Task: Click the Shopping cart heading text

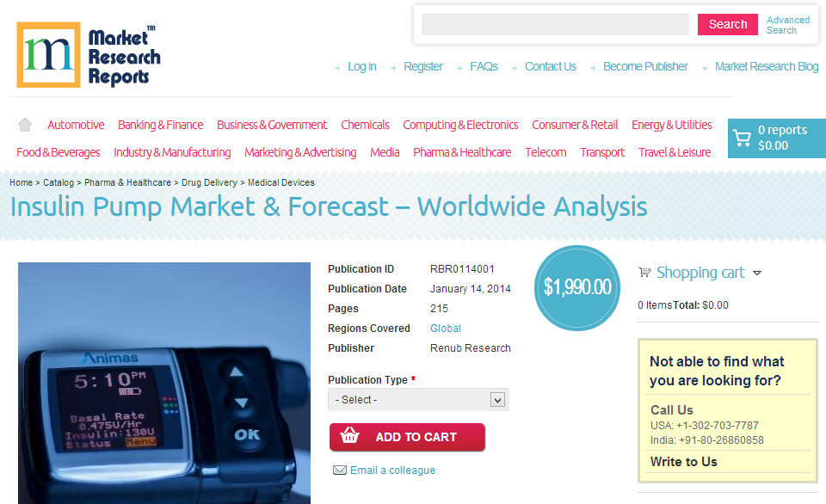Action: (700, 273)
